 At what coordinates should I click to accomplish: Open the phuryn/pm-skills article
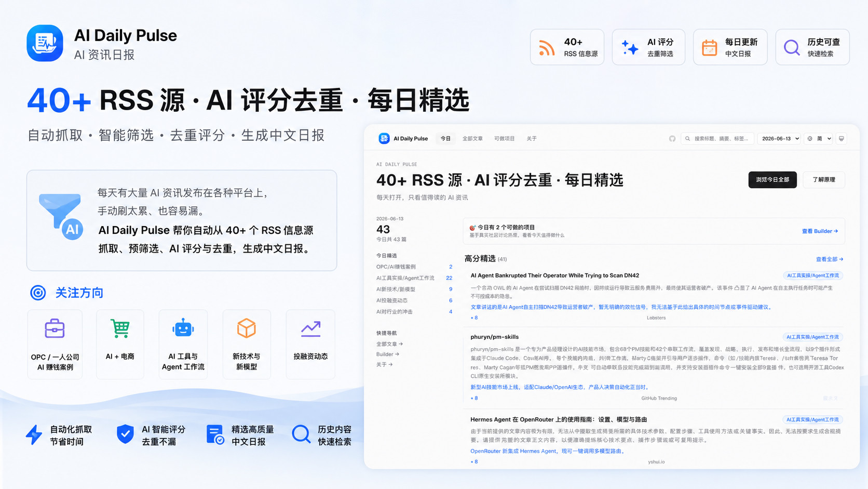(x=494, y=337)
